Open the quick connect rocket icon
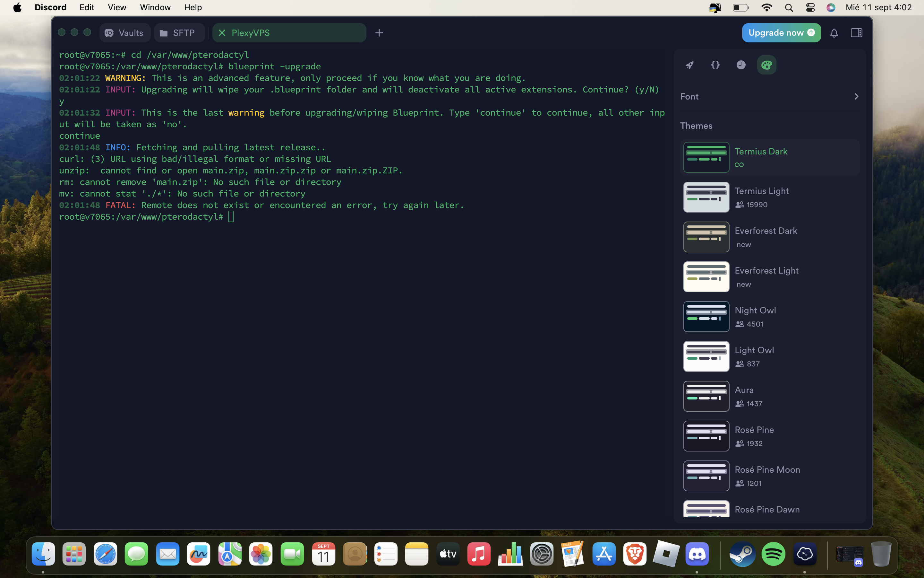This screenshot has width=924, height=578. [x=689, y=65]
